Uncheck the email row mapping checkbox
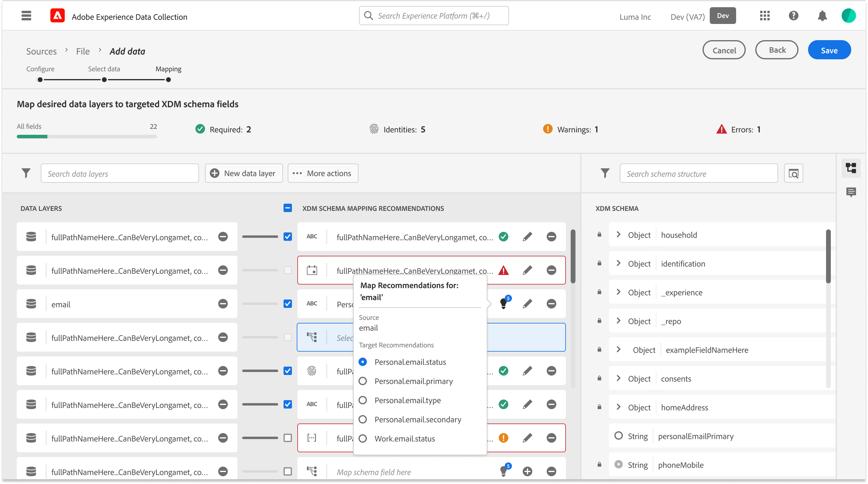Screen dimensions: 868x484 tap(287, 304)
